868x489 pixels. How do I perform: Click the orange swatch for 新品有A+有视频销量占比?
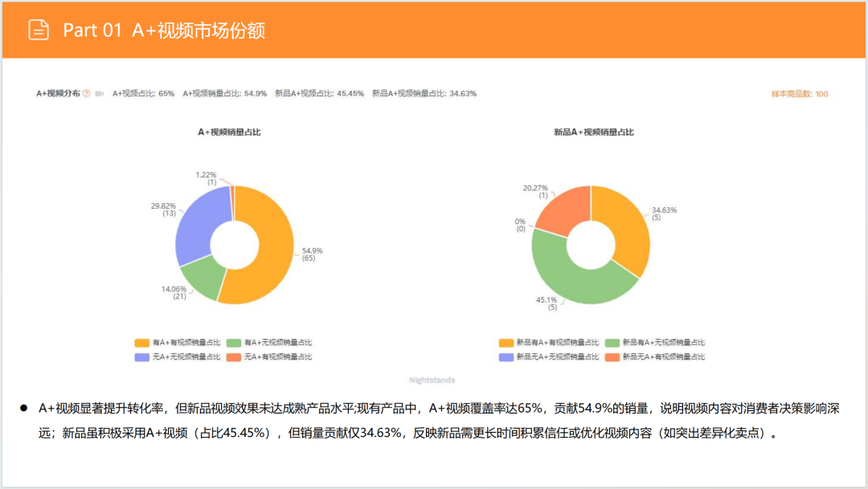(x=506, y=343)
